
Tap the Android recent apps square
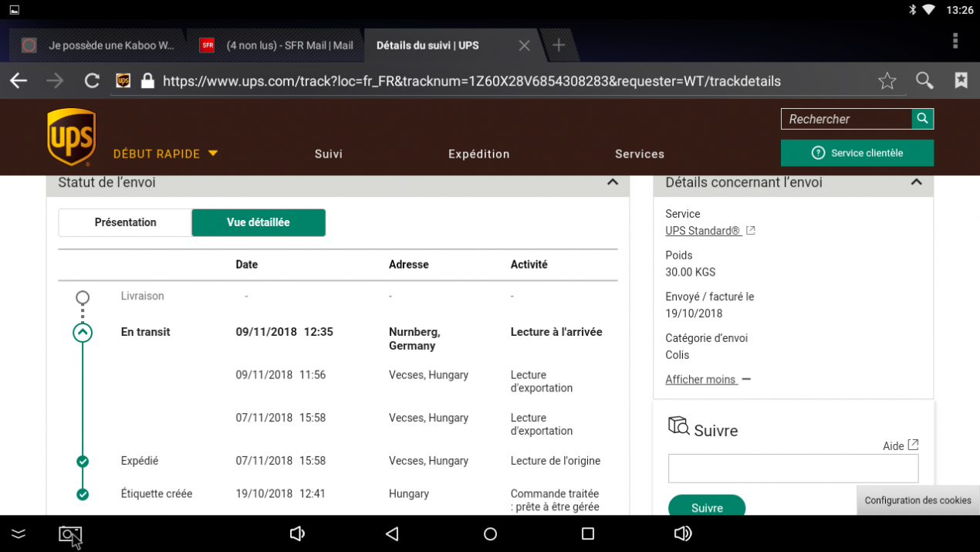pyautogui.click(x=588, y=533)
